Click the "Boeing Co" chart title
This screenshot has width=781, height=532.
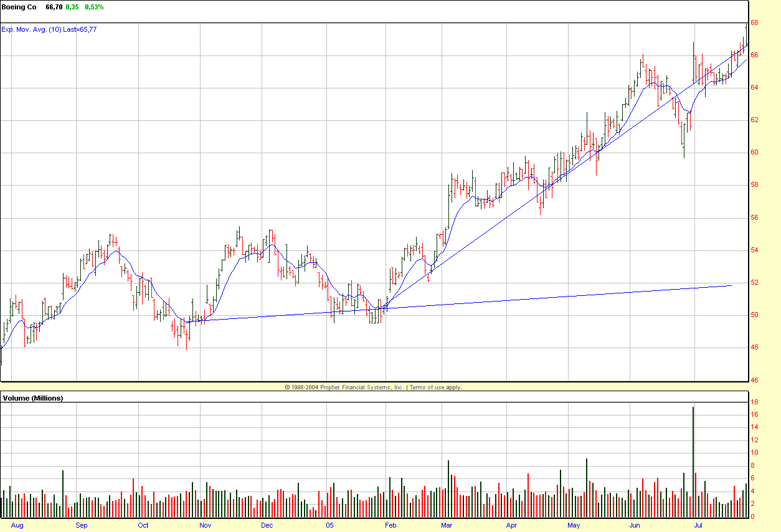(x=19, y=7)
